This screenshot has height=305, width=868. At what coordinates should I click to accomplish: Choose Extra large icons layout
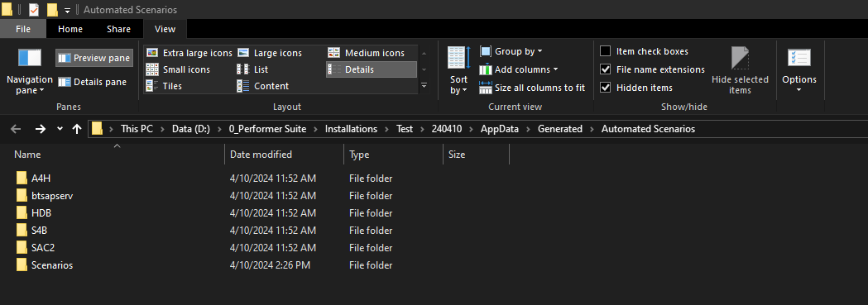click(189, 53)
